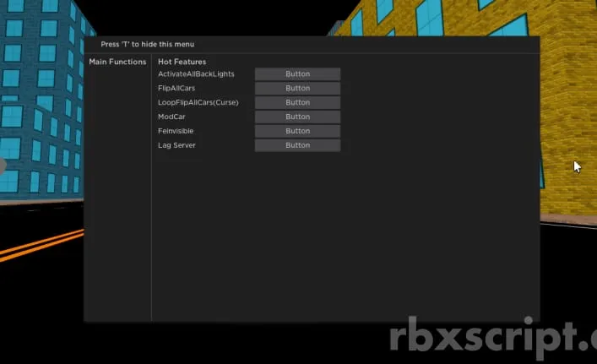Hit the Lag Server button
Image resolution: width=597 pixels, height=364 pixels.
click(297, 145)
